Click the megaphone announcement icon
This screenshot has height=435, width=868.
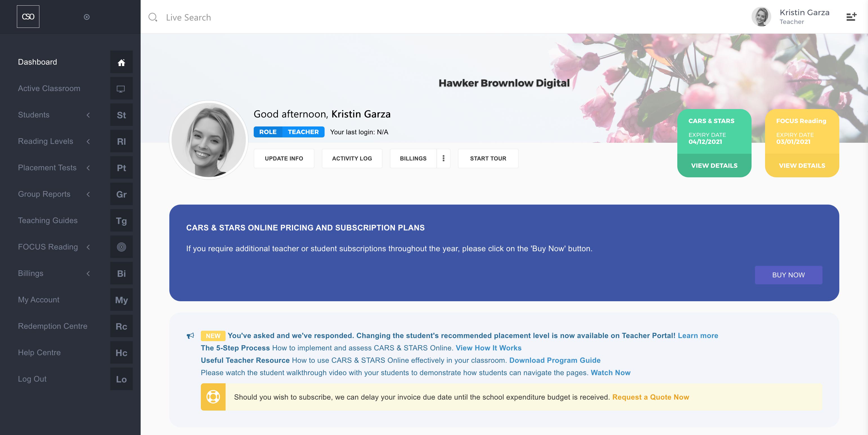tap(190, 336)
